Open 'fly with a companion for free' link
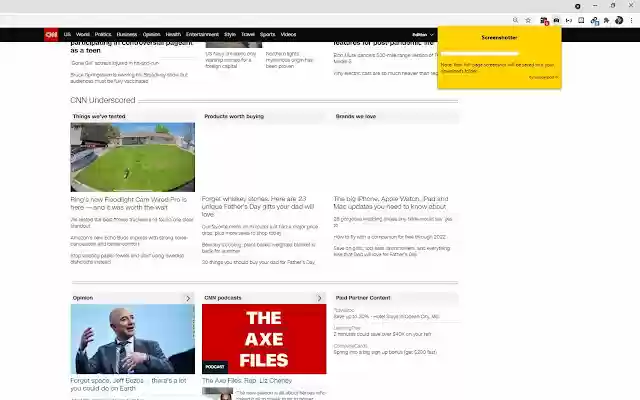 pyautogui.click(x=389, y=237)
